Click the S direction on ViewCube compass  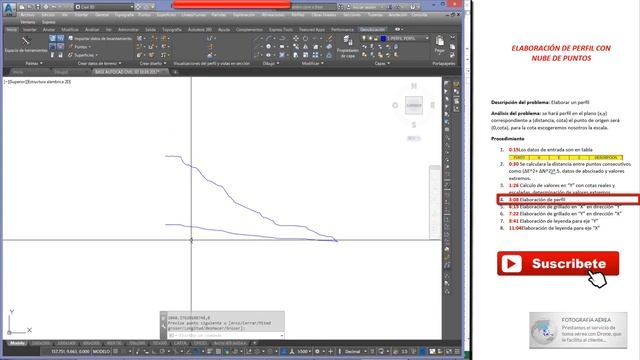[413, 124]
